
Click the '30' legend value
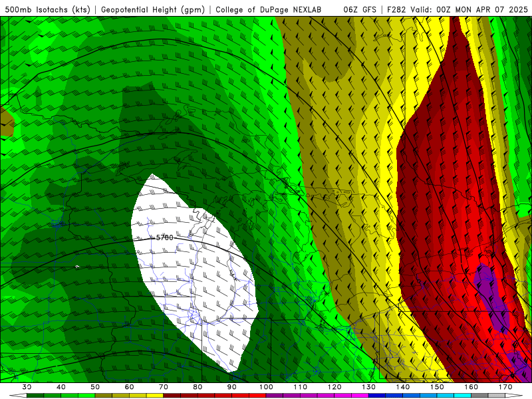(27, 387)
